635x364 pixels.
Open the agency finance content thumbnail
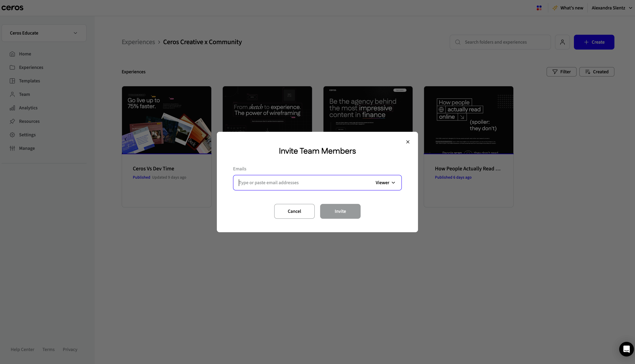(368, 109)
